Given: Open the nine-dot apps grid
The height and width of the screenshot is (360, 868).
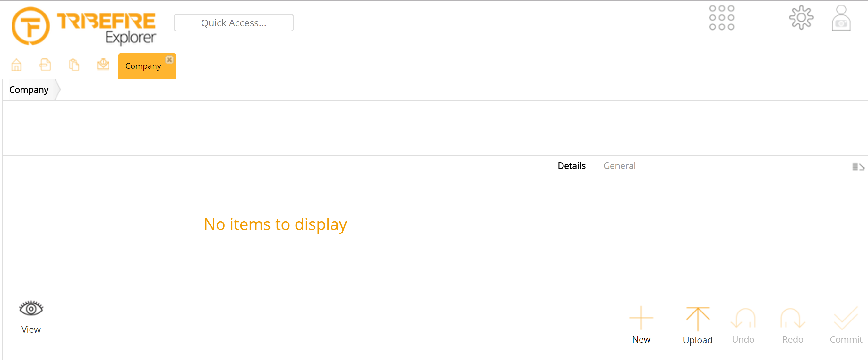Looking at the screenshot, I should point(721,18).
